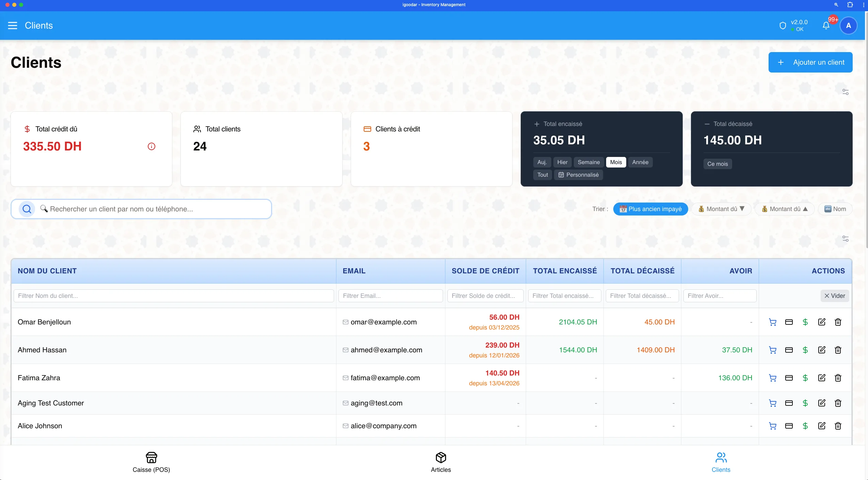Select the Semaine period filter
The height and width of the screenshot is (480, 868).
[x=589, y=162]
